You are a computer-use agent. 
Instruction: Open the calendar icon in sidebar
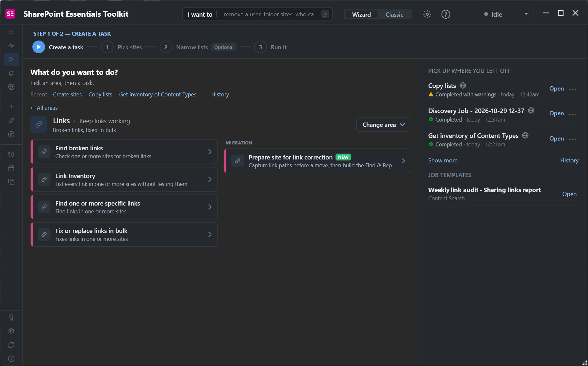pyautogui.click(x=11, y=168)
